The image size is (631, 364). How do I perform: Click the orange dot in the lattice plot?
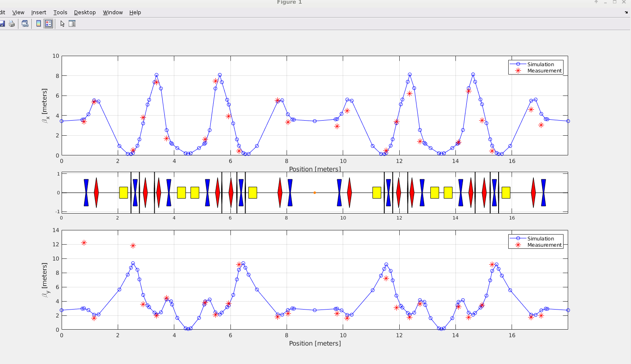315,193
